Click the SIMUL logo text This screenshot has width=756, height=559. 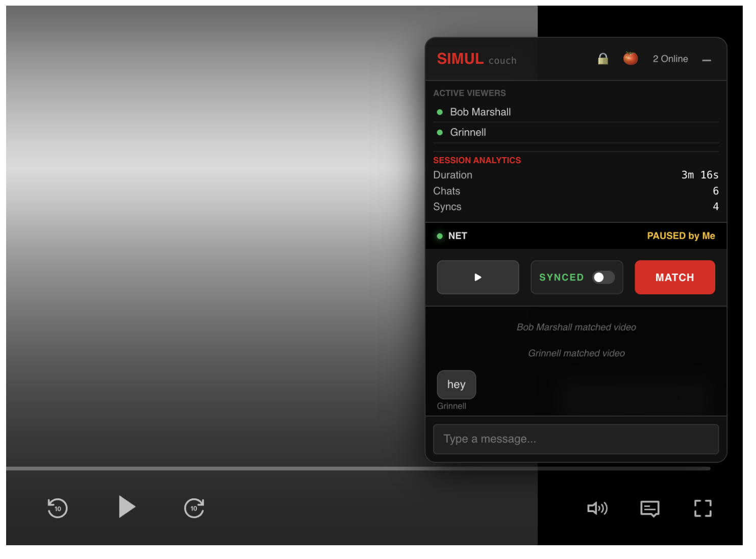pyautogui.click(x=460, y=59)
